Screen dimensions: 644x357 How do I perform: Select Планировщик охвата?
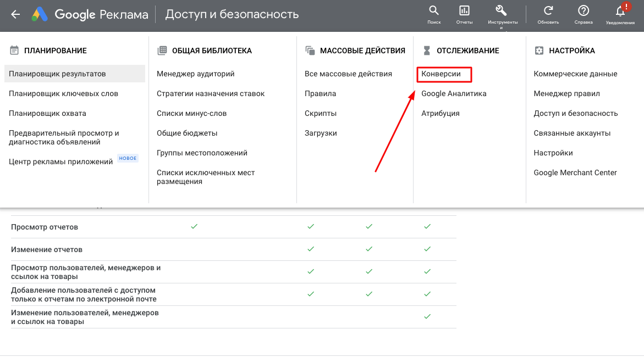point(47,113)
